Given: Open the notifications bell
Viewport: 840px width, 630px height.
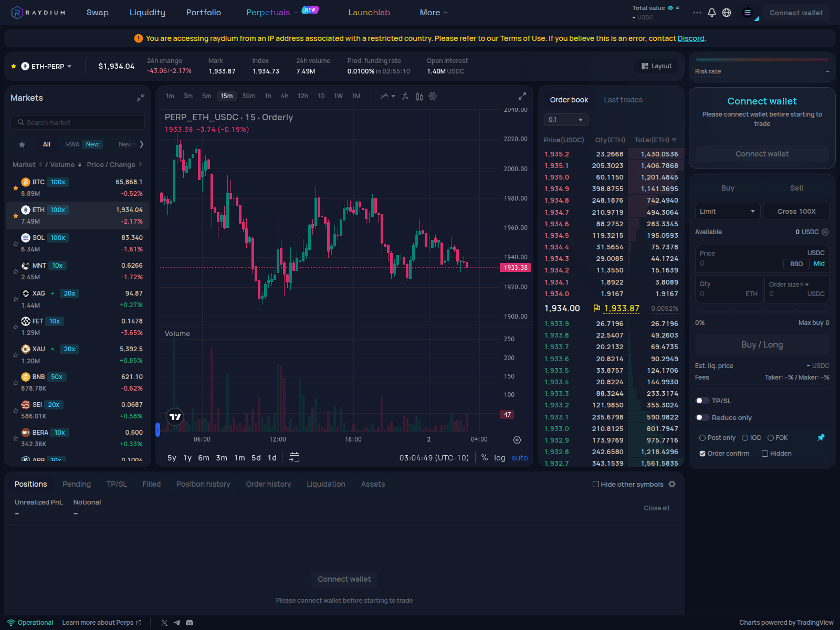Looking at the screenshot, I should [712, 13].
